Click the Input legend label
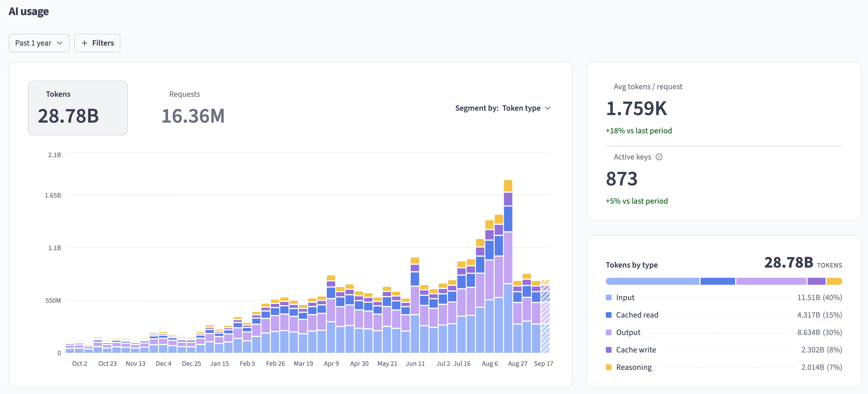The width and height of the screenshot is (868, 394). tap(625, 297)
